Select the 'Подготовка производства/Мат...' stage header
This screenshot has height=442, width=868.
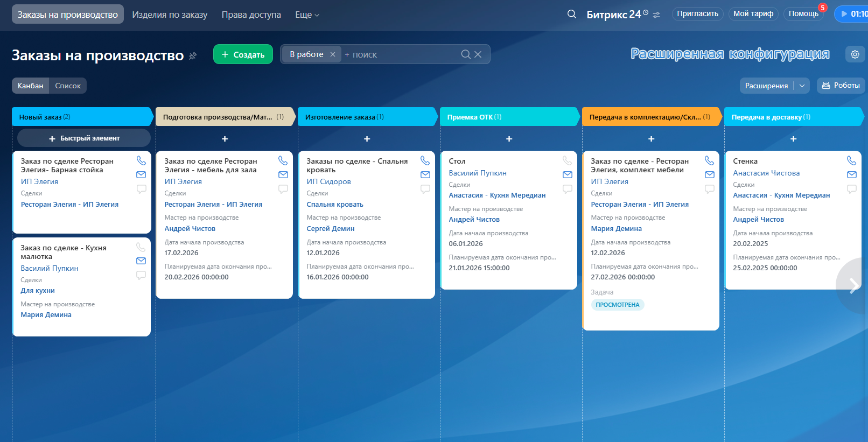225,117
